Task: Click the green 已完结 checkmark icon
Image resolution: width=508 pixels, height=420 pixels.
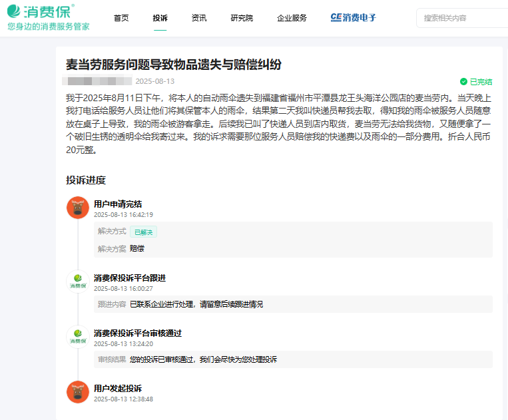Action: (463, 82)
